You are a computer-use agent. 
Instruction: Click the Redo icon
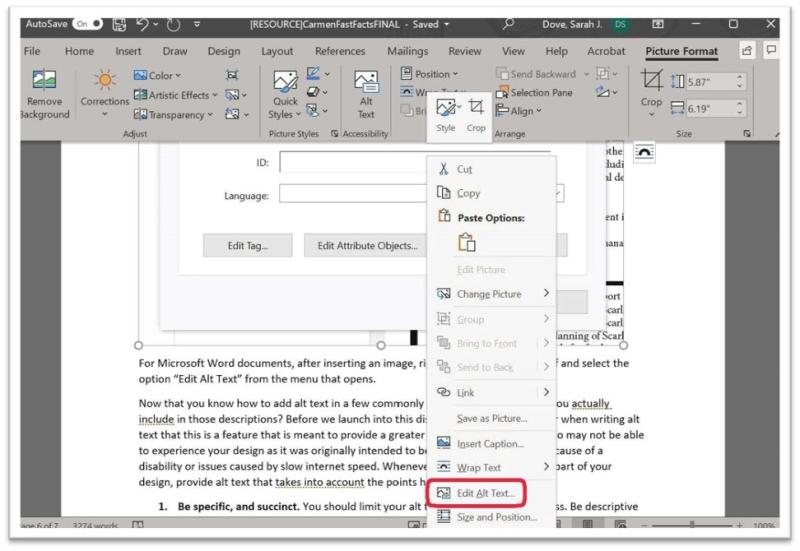[x=173, y=24]
